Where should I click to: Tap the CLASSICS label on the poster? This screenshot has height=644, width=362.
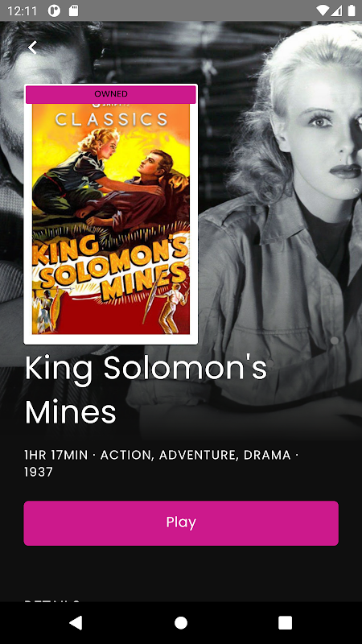click(111, 119)
